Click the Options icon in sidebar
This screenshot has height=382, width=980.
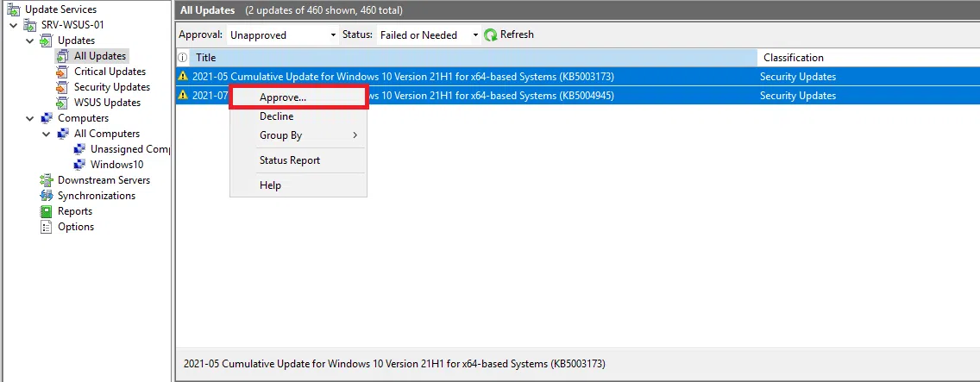[47, 227]
